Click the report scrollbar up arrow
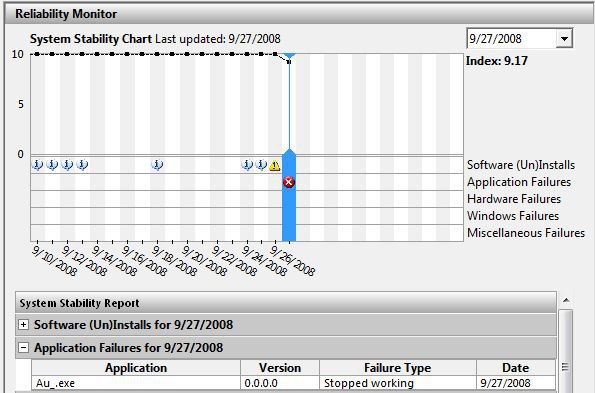 tap(566, 301)
